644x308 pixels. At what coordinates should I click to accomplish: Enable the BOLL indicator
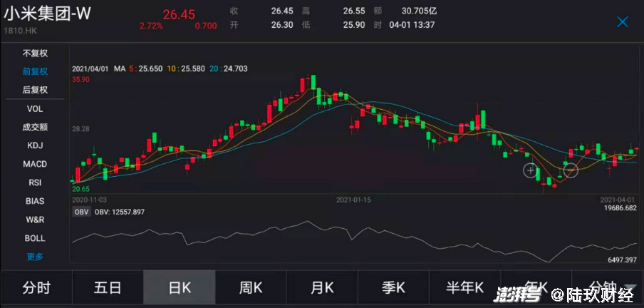[35, 238]
